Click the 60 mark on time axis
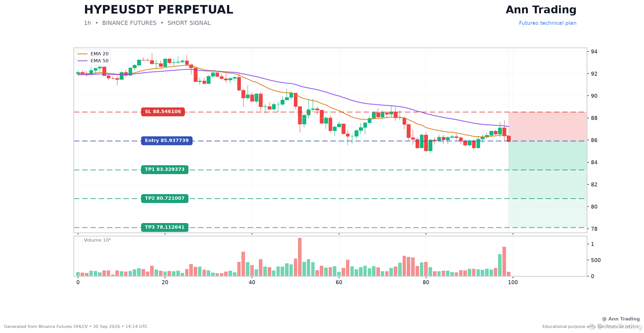 tap(339, 283)
